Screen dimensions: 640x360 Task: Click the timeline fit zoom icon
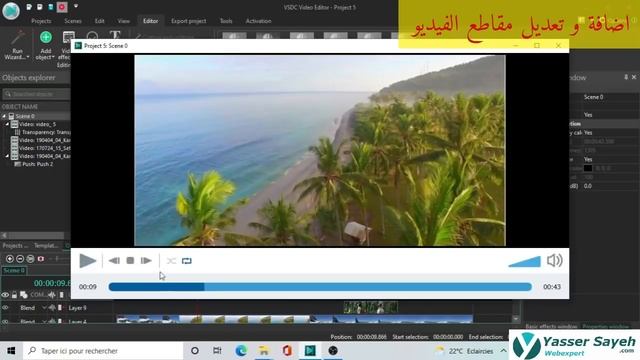pos(30,259)
